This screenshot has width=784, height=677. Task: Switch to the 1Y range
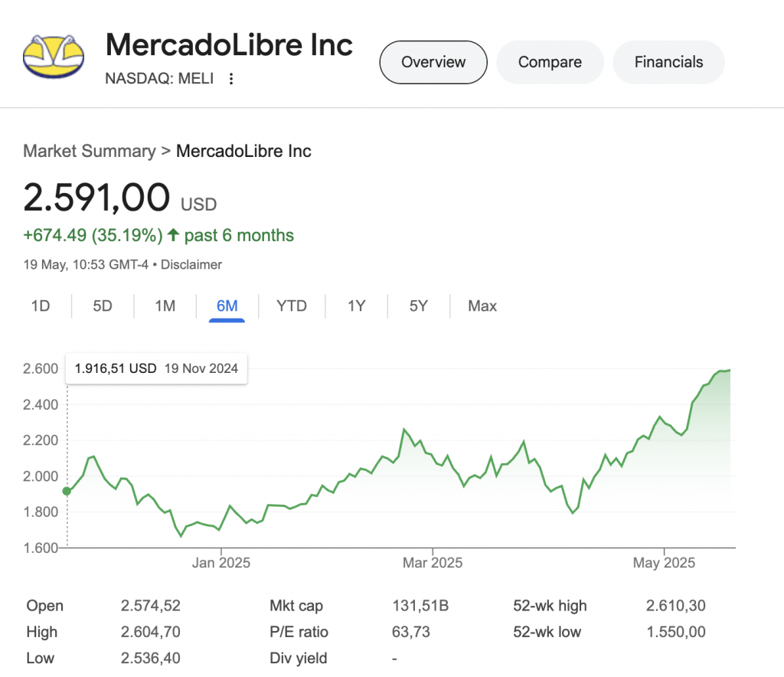pyautogui.click(x=357, y=306)
